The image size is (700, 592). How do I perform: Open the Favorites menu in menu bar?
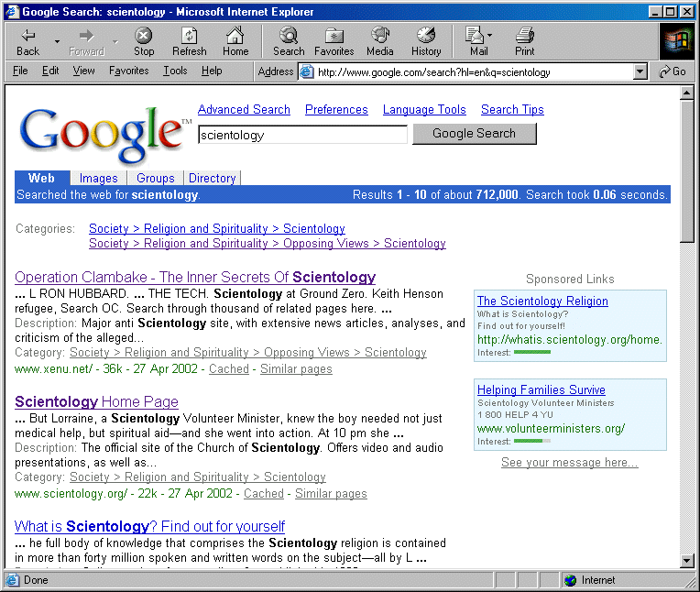[x=129, y=71]
